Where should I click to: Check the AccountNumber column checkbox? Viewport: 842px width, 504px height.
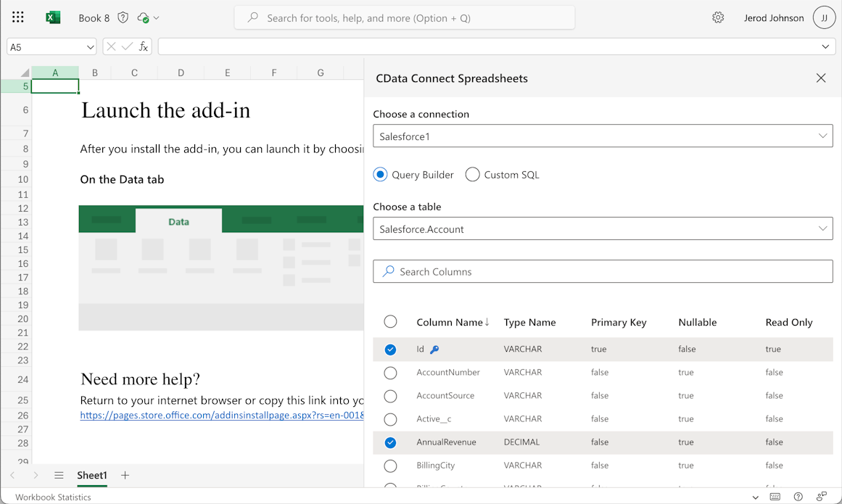click(x=390, y=373)
